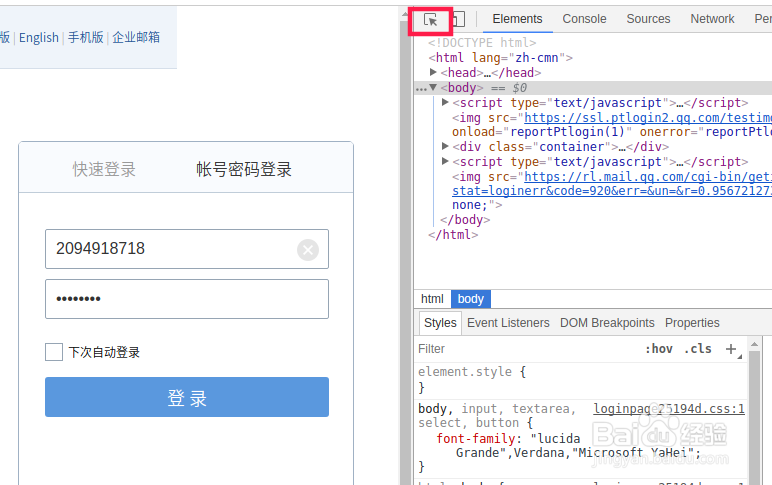Edit the font-family property name
Viewport: 772px width, 485px height.
tap(475, 439)
